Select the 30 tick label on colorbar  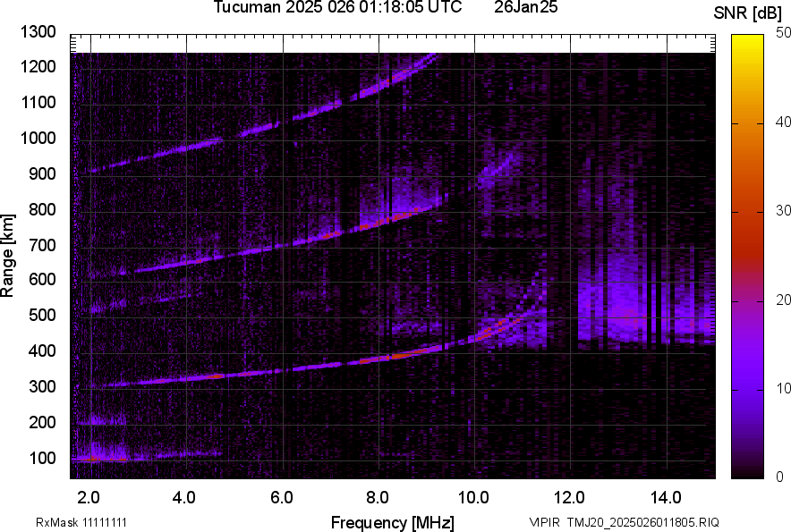784,211
